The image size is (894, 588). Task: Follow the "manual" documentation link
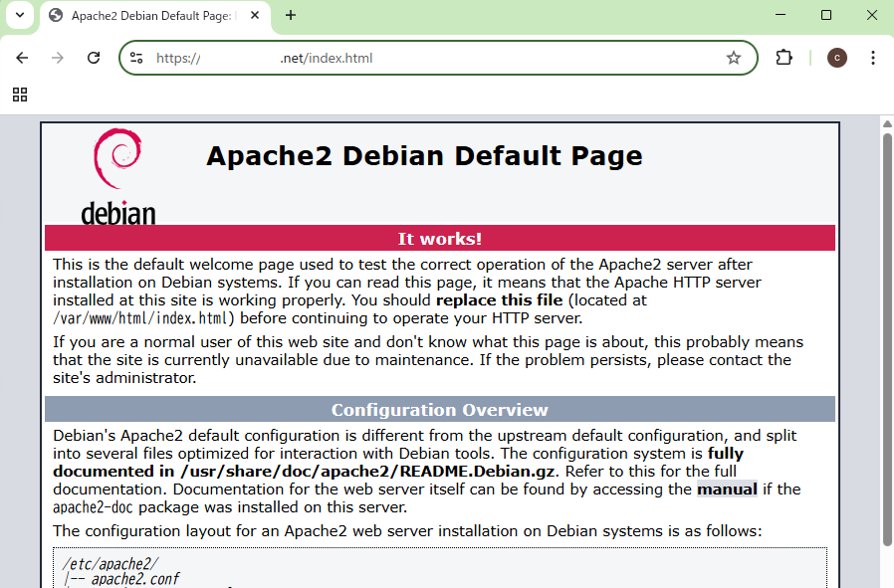click(727, 489)
